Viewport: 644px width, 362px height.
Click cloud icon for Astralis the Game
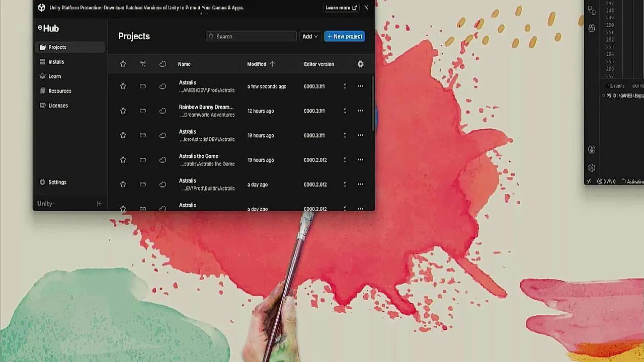163,160
